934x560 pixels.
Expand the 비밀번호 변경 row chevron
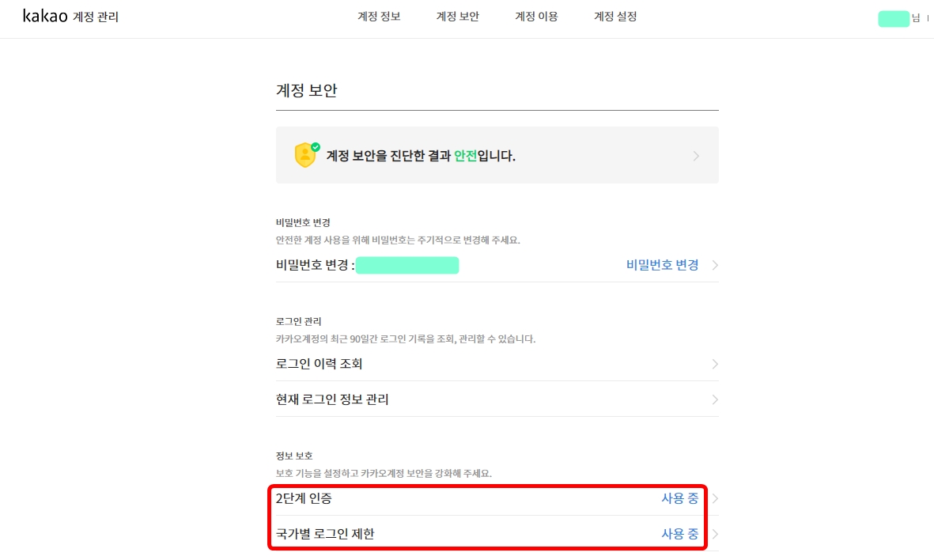(x=714, y=265)
